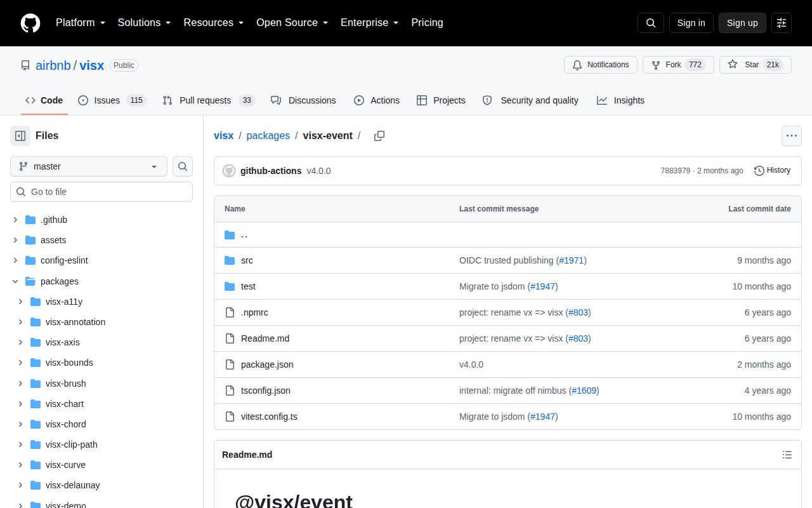The width and height of the screenshot is (812, 508).
Task: Switch to Security and quality tab
Action: tap(530, 100)
